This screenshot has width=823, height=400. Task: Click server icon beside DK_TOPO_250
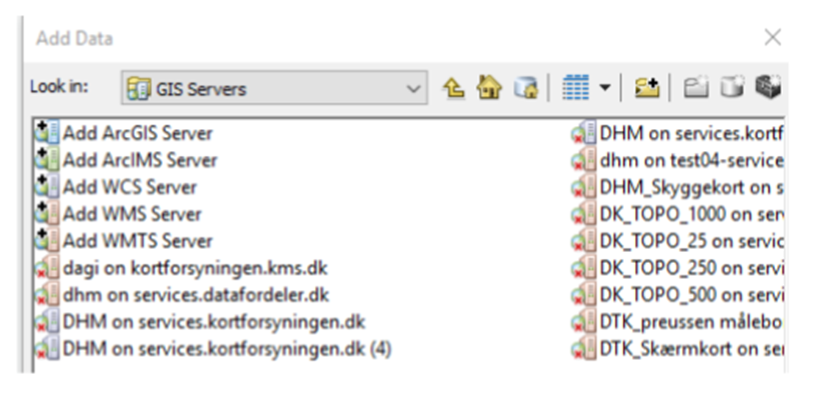click(584, 267)
